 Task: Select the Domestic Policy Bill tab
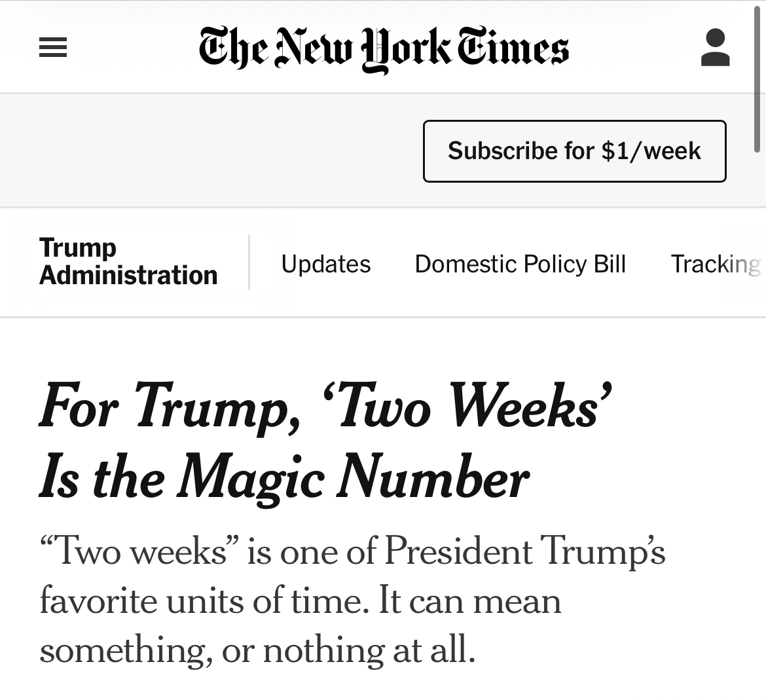click(520, 264)
